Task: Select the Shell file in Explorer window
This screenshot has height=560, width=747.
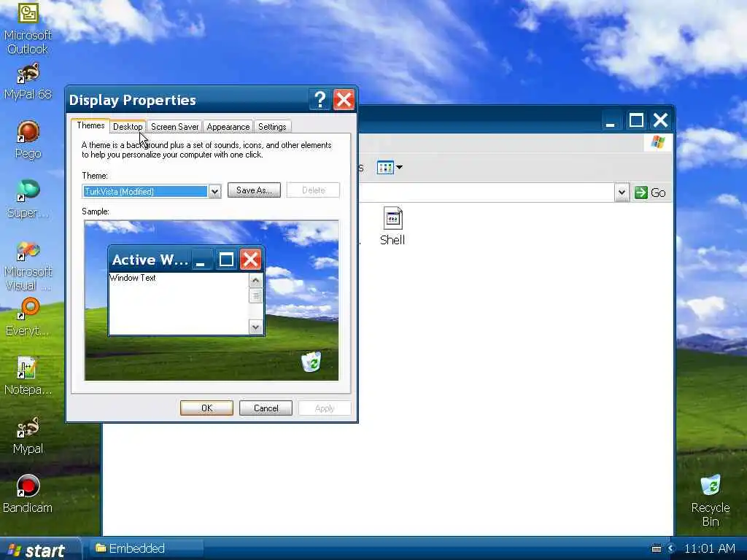Action: pyautogui.click(x=392, y=227)
